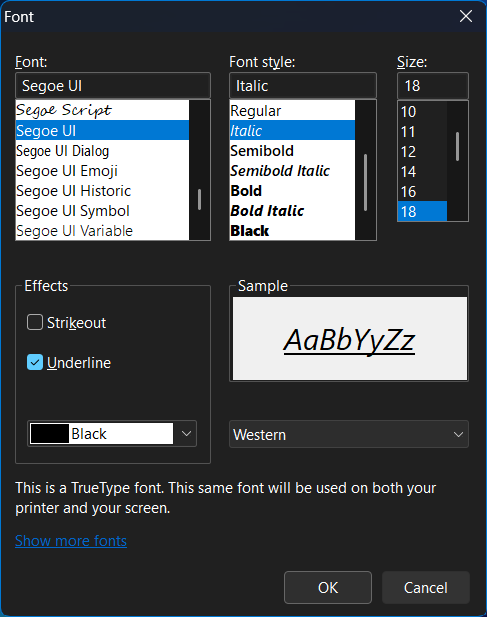Click the font style list scrollbar thumb
The image size is (487, 617).
click(x=365, y=183)
